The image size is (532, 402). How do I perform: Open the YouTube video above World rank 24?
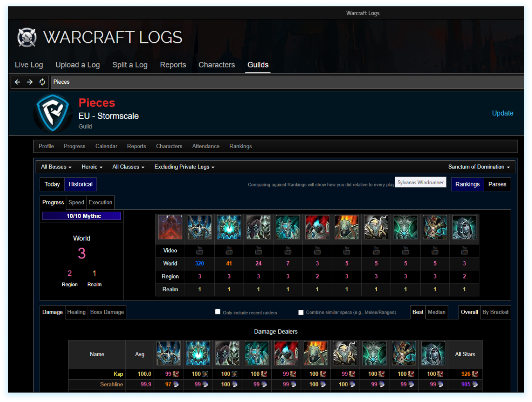coord(258,250)
